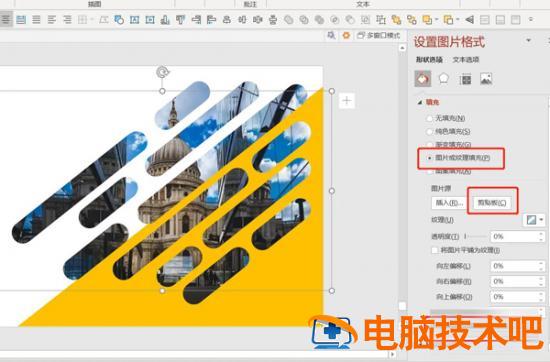Viewport: 550px width, 362px height.
Task: Open dropdown of yellow square-with-outline toolbar icon
Action: (458, 20)
